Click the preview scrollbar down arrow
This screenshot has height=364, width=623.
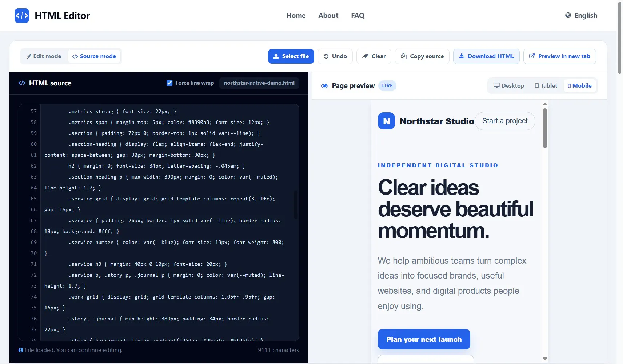pyautogui.click(x=545, y=359)
